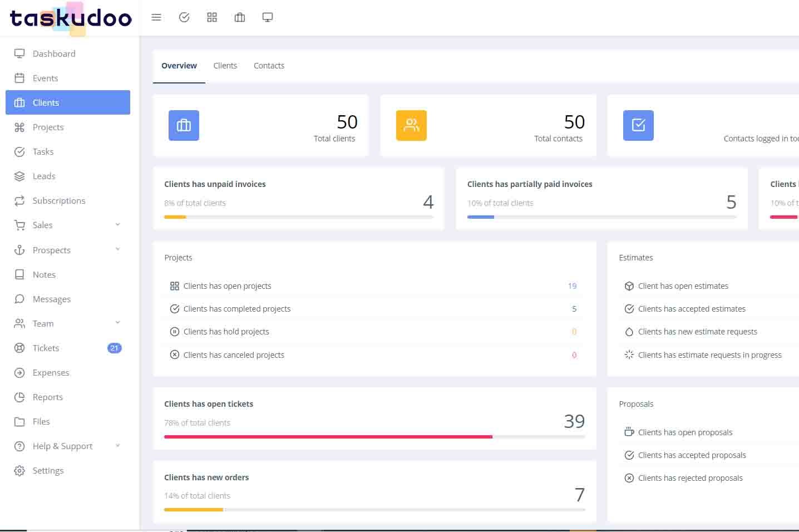Click the Reports pie chart icon
The height and width of the screenshot is (532, 799).
coord(19,397)
